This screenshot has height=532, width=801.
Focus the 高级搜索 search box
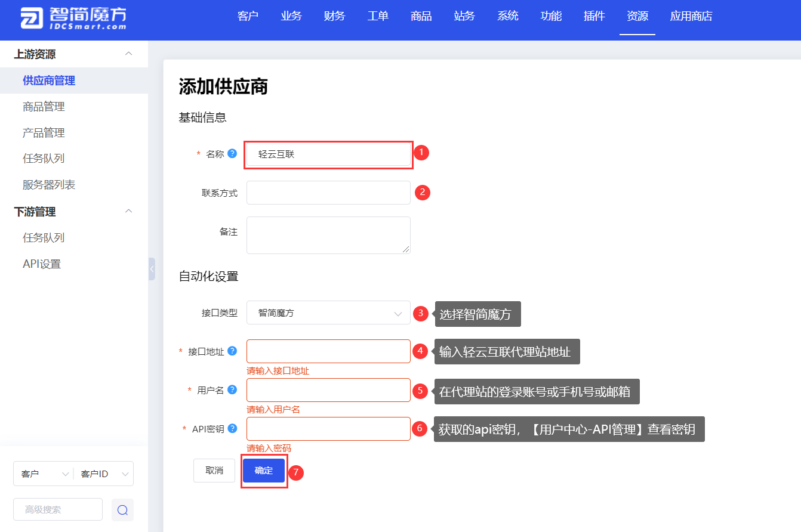[58, 510]
